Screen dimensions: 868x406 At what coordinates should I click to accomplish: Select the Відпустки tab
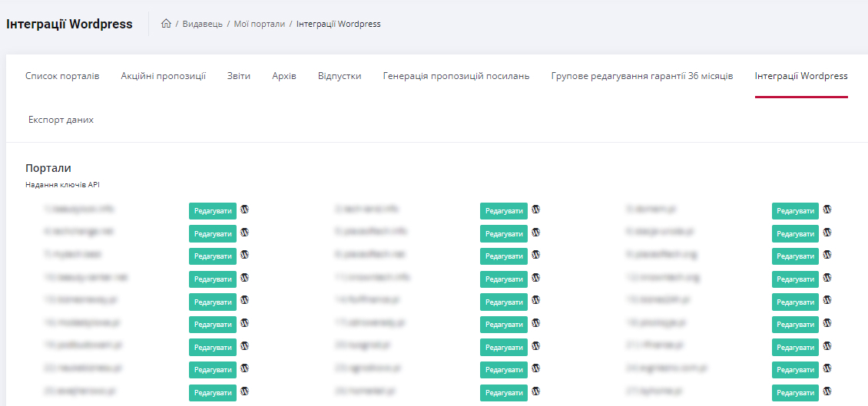pyautogui.click(x=340, y=76)
